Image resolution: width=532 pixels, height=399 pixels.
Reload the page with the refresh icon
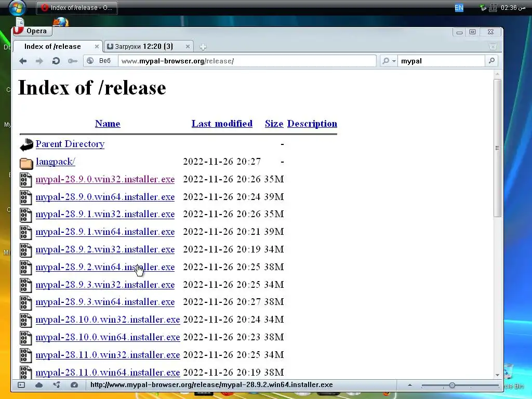tap(56, 61)
